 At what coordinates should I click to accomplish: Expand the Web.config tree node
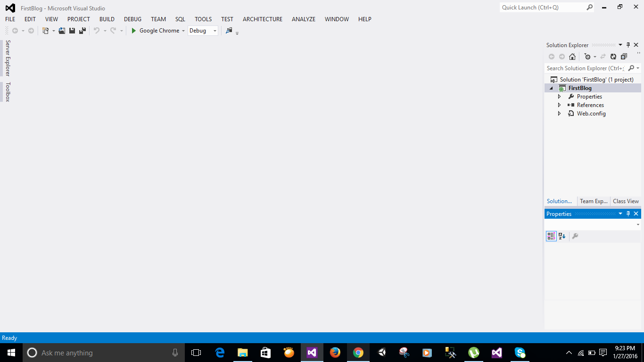[x=560, y=114]
